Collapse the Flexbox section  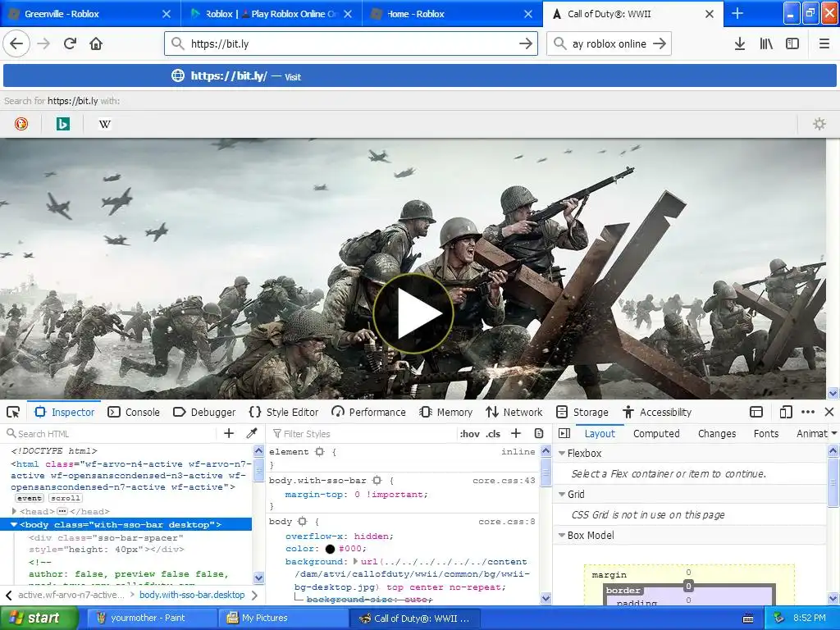click(x=562, y=453)
